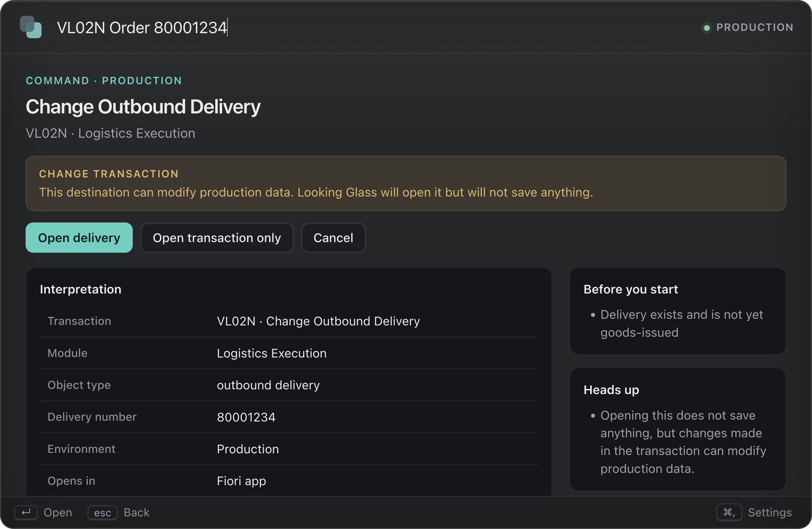Select the Fiori app value
Image resolution: width=812 pixels, height=529 pixels.
click(241, 481)
